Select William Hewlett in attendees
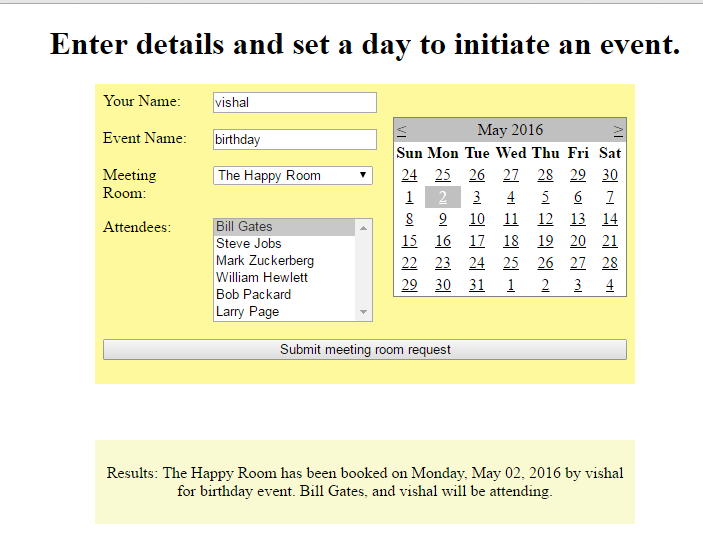This screenshot has height=544, width=703. [x=262, y=278]
